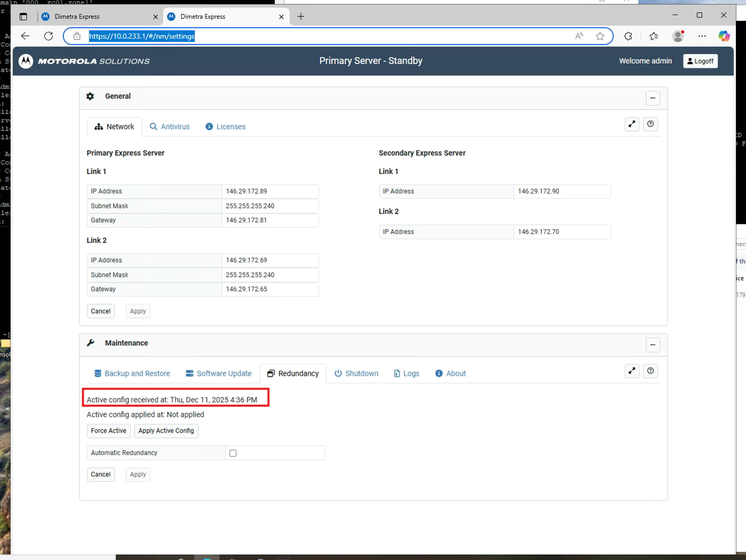The image size is (746, 560).
Task: Click the Logoff button
Action: [x=700, y=61]
